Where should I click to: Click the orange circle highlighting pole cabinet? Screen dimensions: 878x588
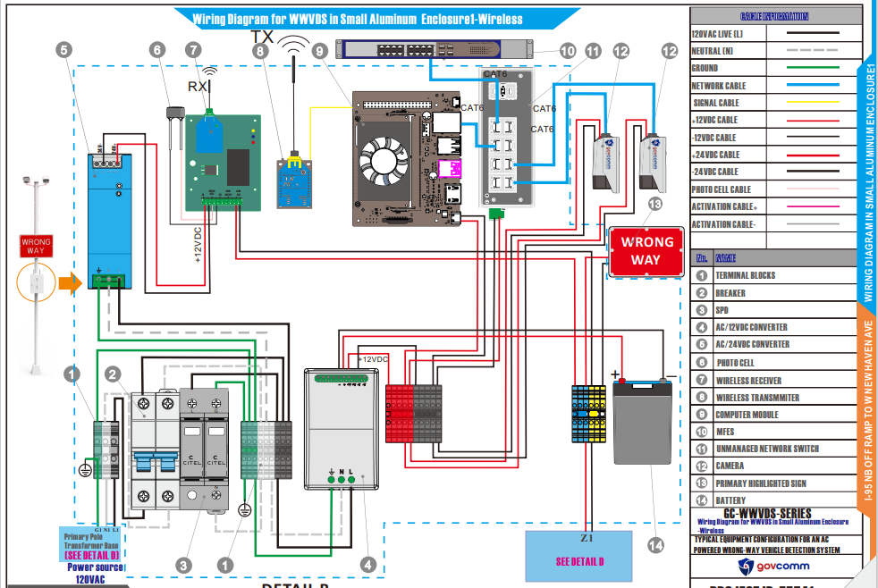click(x=36, y=283)
